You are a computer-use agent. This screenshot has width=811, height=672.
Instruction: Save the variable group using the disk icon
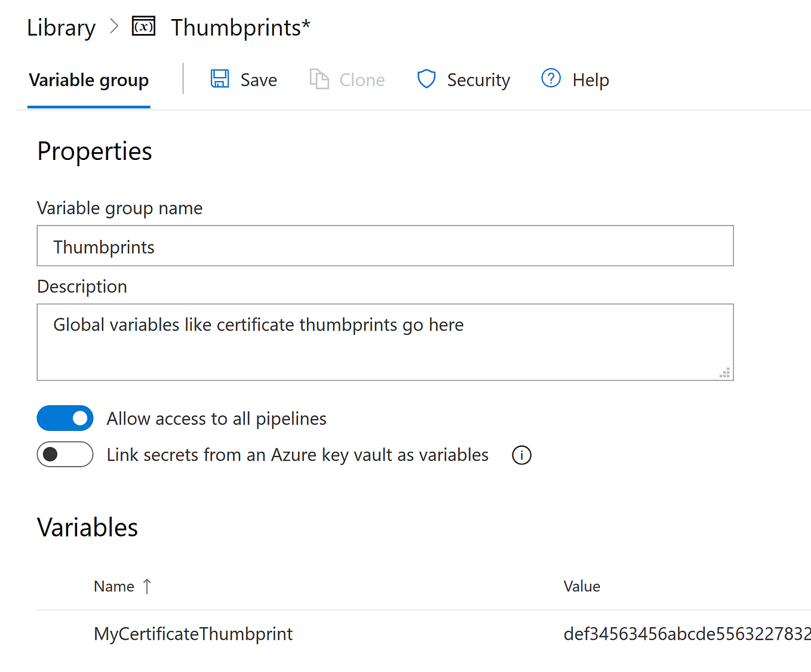(x=220, y=79)
